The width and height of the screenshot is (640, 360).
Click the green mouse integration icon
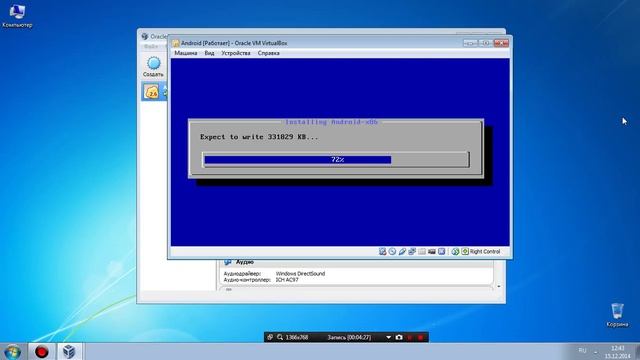pos(455,251)
